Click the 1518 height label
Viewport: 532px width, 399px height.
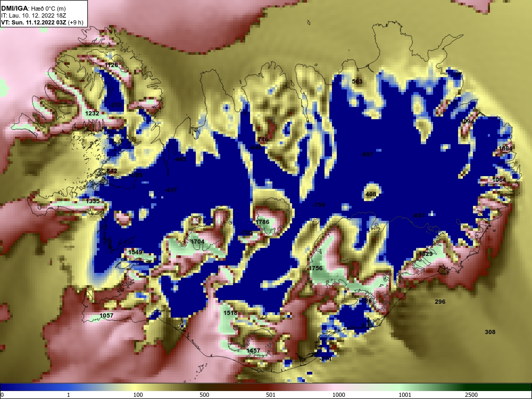click(x=230, y=313)
